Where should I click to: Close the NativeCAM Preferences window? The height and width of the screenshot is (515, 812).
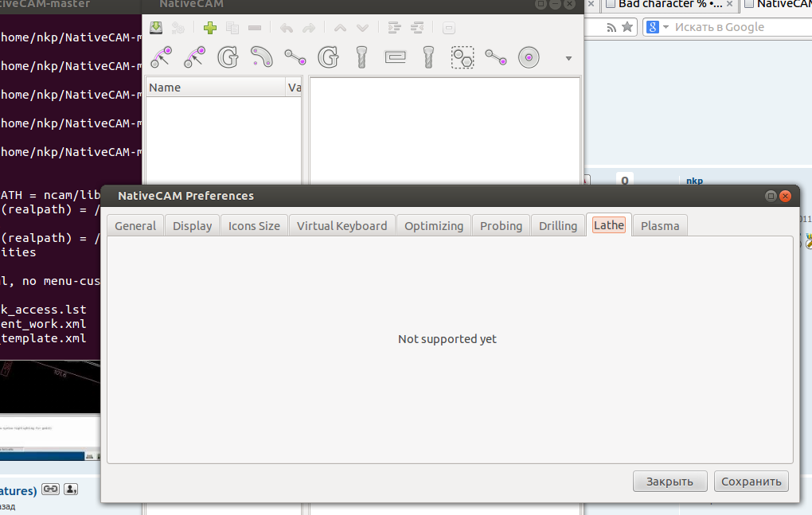pos(785,196)
